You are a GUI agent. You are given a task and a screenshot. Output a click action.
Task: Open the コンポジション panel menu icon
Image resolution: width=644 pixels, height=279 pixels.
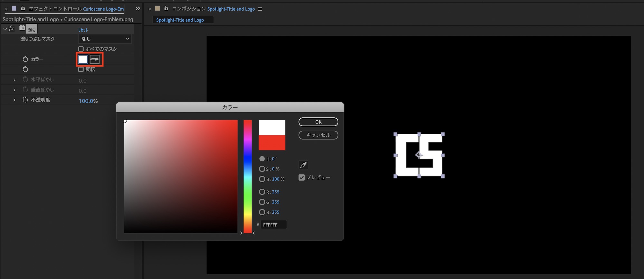point(260,9)
